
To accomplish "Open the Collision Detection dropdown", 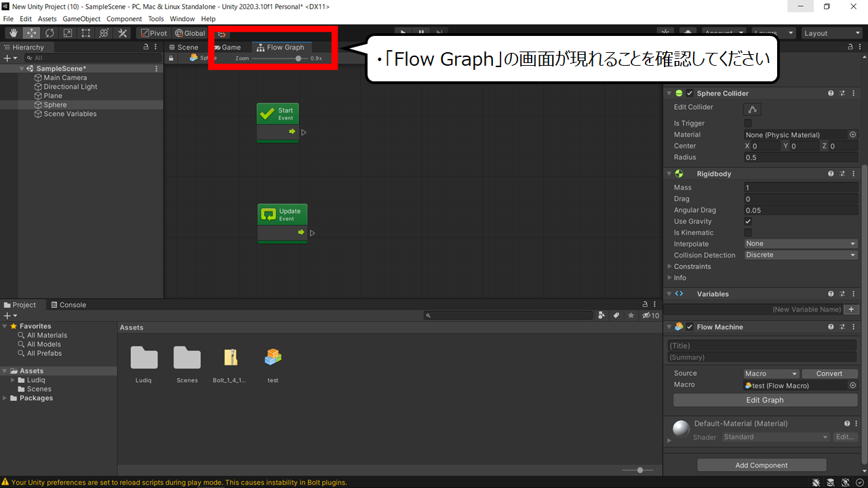I will coord(801,256).
